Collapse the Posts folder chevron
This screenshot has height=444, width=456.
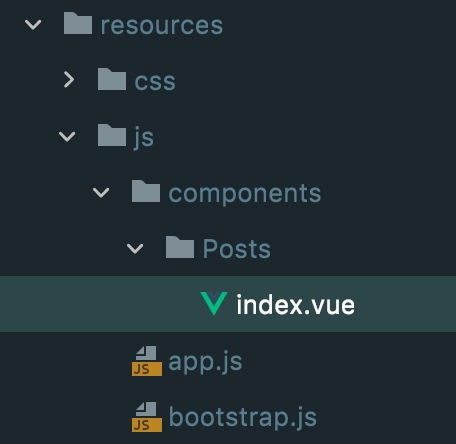(135, 248)
